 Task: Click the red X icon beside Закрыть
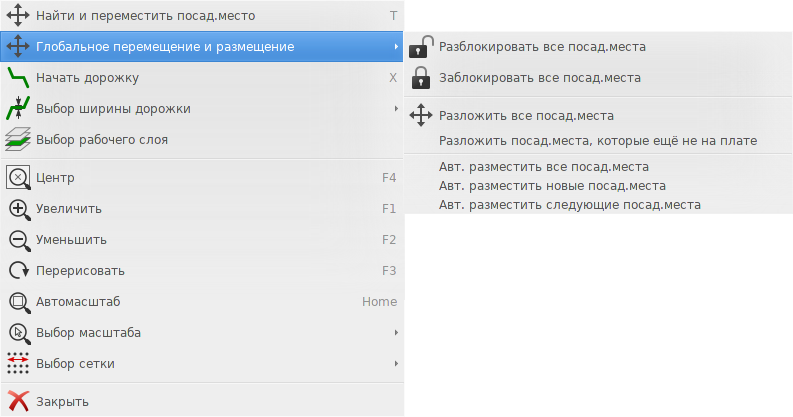click(18, 401)
